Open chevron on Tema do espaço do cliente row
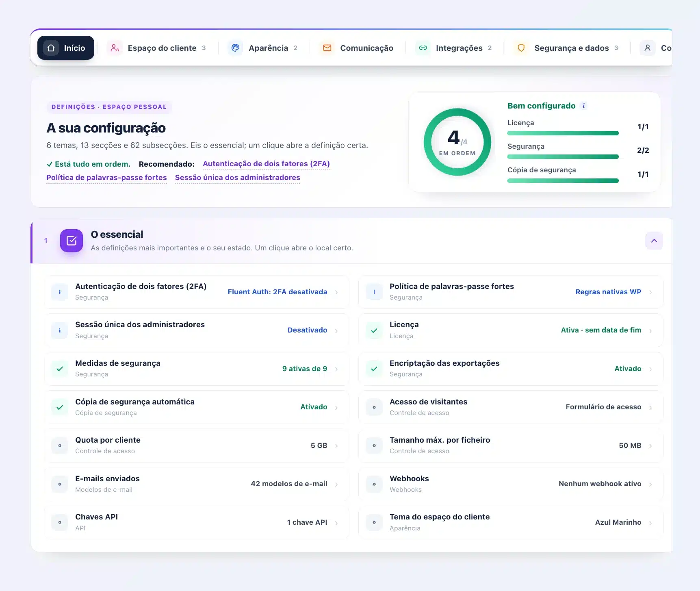The image size is (700, 591). pyautogui.click(x=651, y=523)
